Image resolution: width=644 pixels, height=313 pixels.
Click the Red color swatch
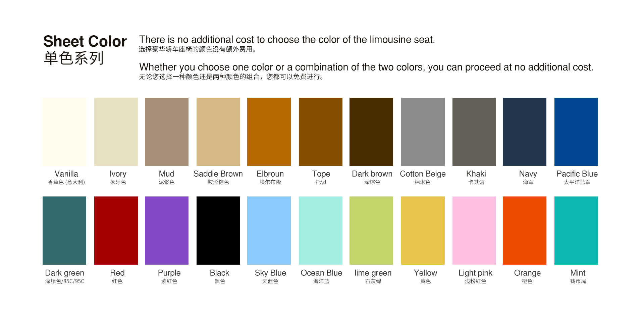point(116,230)
